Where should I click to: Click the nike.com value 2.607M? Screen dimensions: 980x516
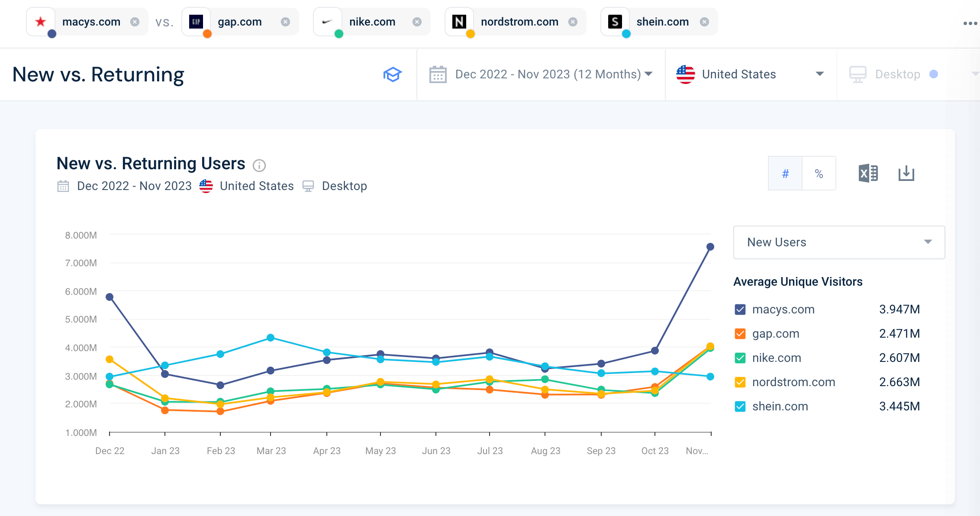point(899,358)
